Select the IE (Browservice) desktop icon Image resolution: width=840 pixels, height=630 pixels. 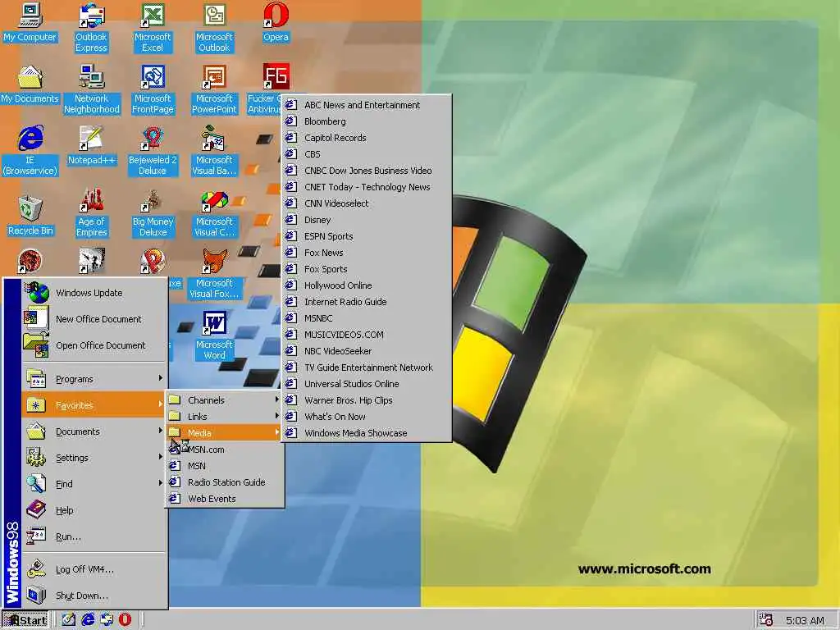pos(30,151)
